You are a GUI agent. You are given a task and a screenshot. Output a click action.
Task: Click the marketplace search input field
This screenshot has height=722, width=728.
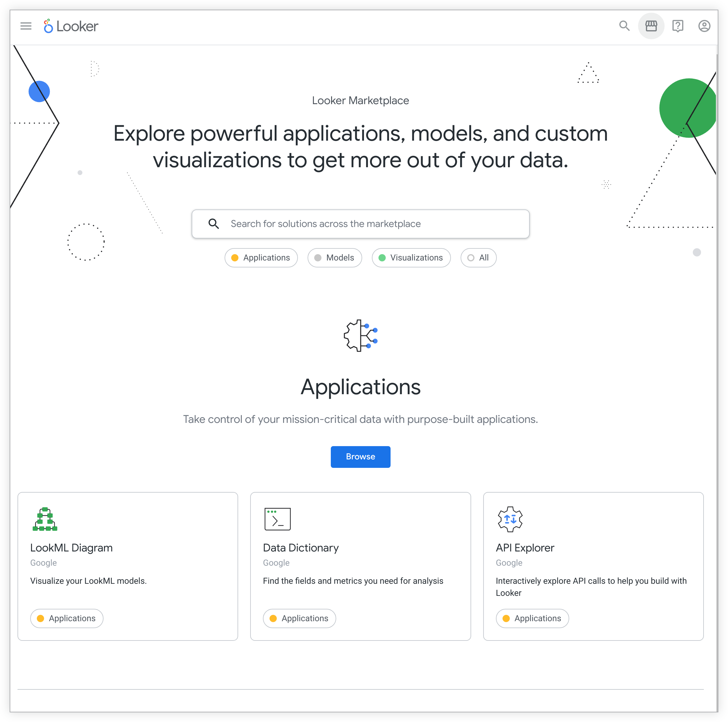coord(361,223)
